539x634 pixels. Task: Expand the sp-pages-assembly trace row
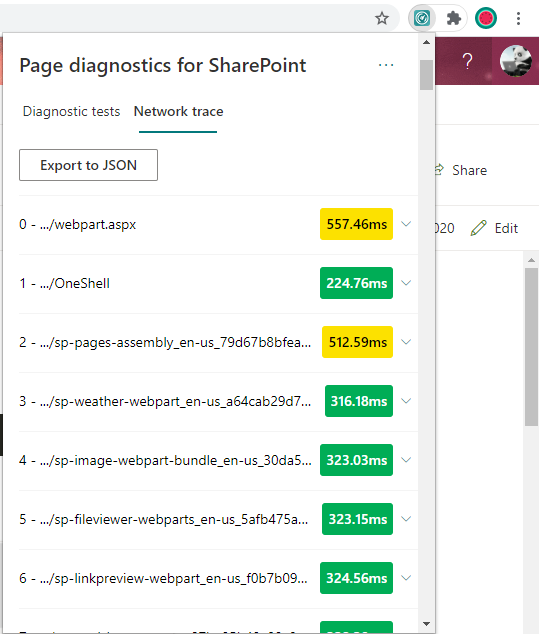coord(406,342)
